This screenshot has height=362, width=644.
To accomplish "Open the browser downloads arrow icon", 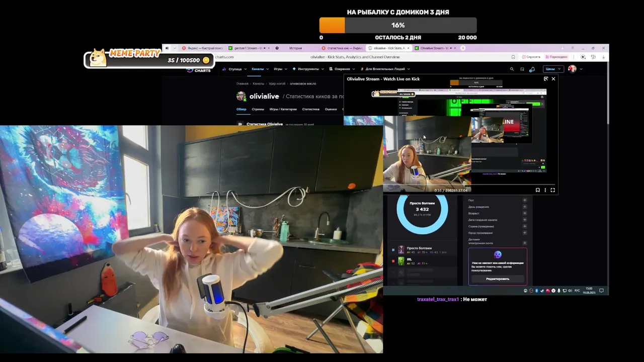I will point(603,57).
